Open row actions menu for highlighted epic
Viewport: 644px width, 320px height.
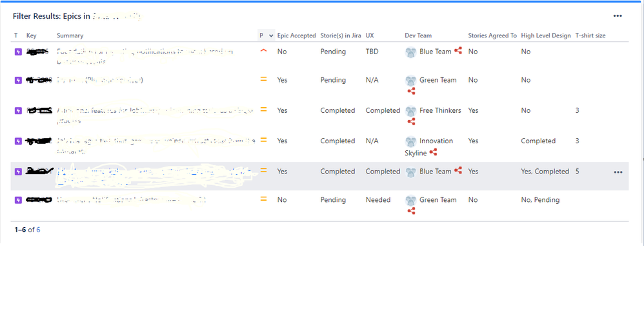click(618, 172)
